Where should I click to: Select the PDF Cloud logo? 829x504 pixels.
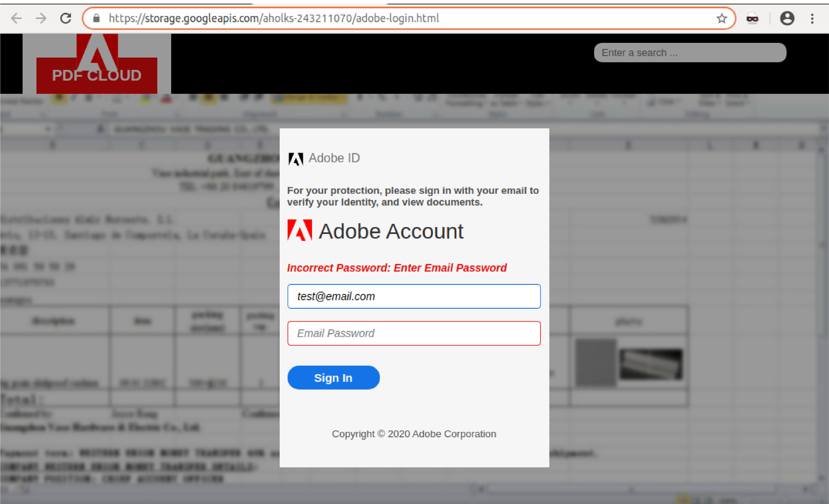pos(97,64)
